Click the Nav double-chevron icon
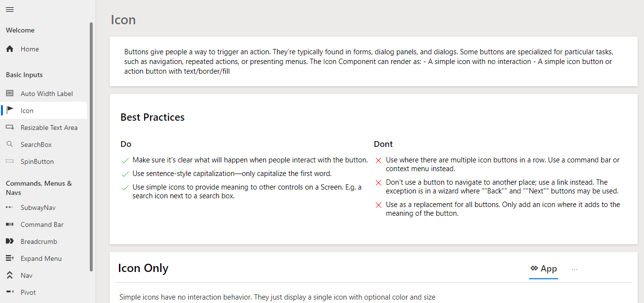The image size is (644, 303). coord(10,275)
